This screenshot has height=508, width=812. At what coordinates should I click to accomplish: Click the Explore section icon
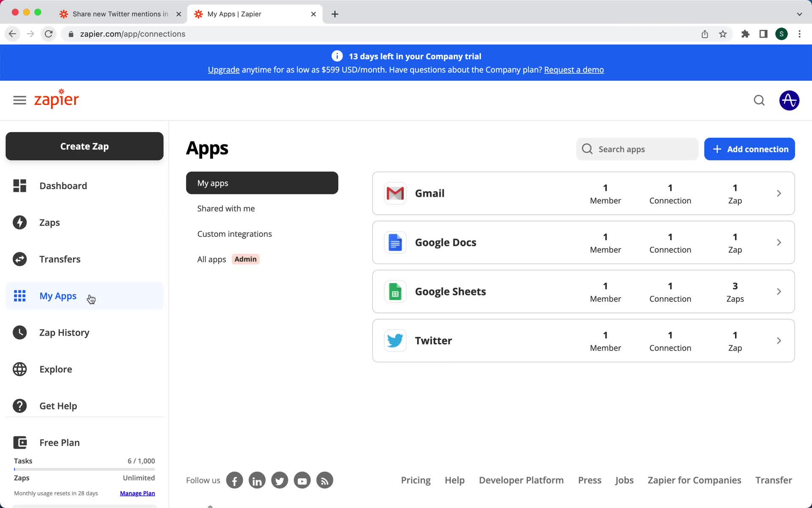pos(20,369)
